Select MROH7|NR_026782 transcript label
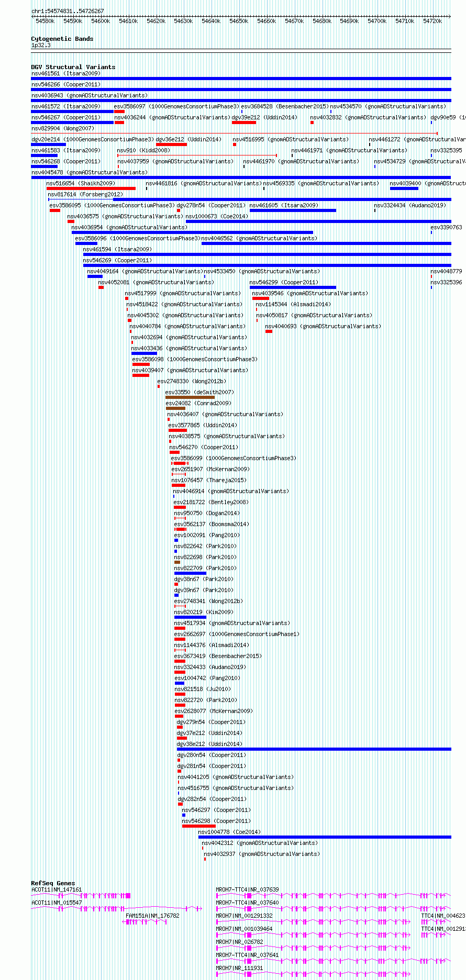 [x=240, y=942]
